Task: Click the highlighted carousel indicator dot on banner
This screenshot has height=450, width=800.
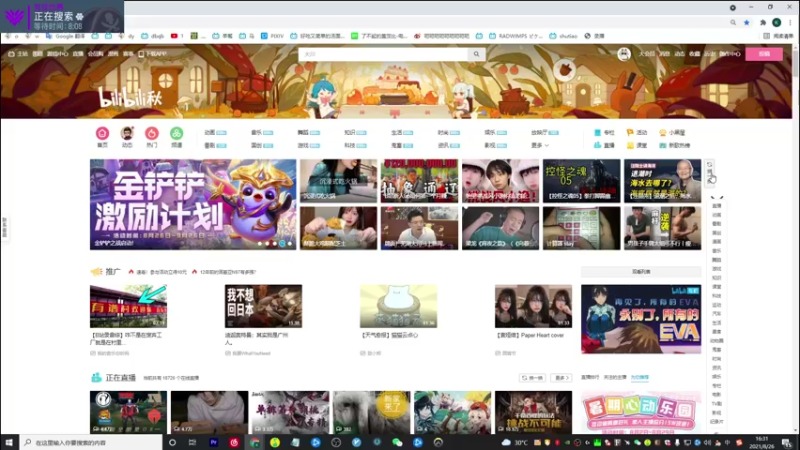Action: pyautogui.click(x=282, y=244)
